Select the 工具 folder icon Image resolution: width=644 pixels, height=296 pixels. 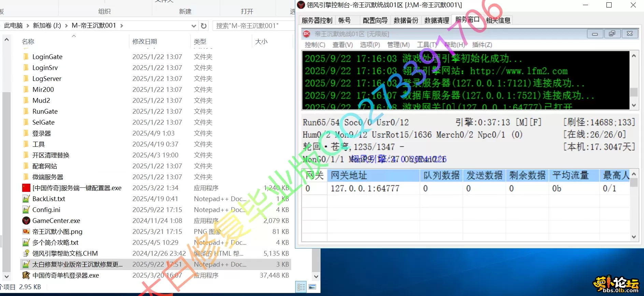(x=26, y=144)
